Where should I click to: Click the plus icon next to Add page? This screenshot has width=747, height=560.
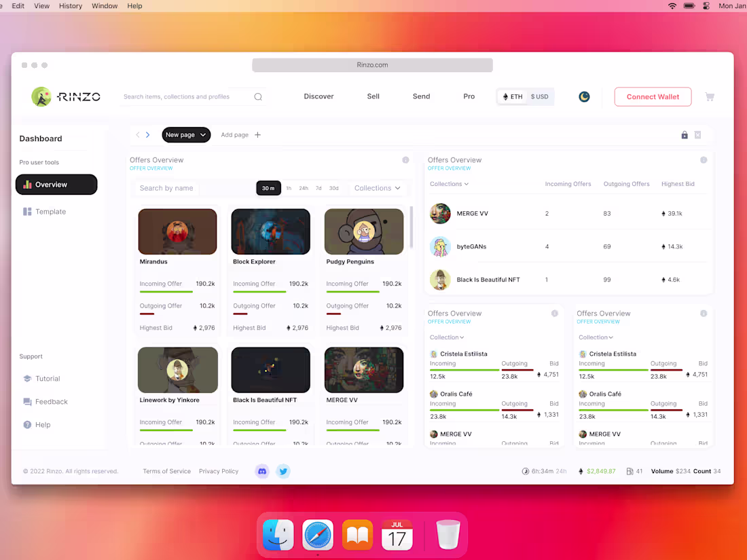258,135
